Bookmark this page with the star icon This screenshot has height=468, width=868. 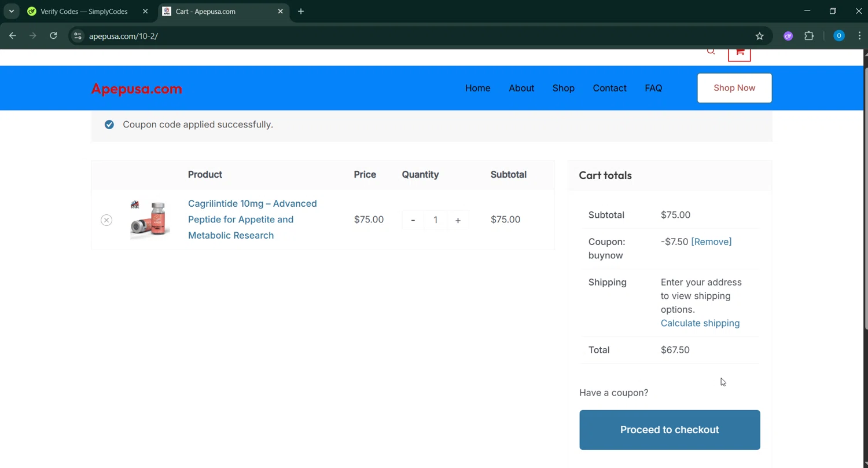(x=760, y=36)
